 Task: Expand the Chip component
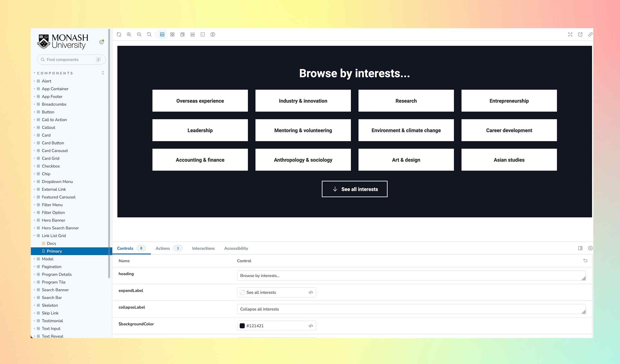coord(46,174)
